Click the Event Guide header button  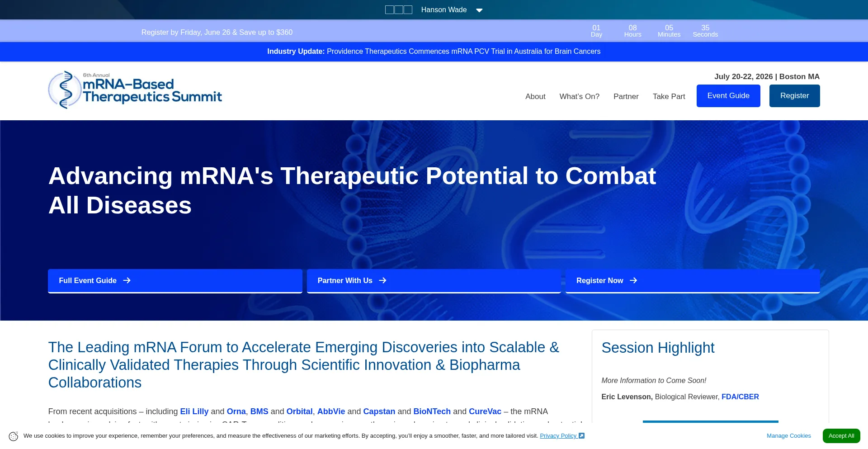[x=728, y=96]
